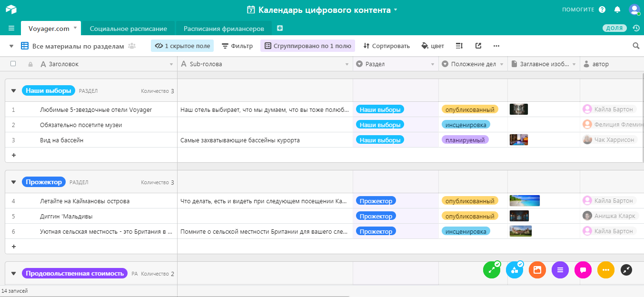Open the "цвет" record coloring option

[x=432, y=46]
